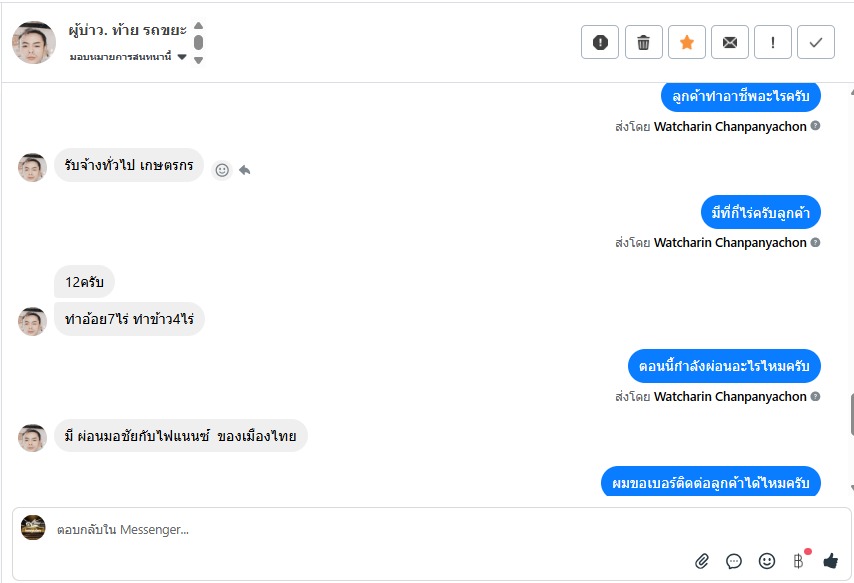Send a thumbs-up like
Image resolution: width=854 pixels, height=583 pixels.
click(830, 561)
